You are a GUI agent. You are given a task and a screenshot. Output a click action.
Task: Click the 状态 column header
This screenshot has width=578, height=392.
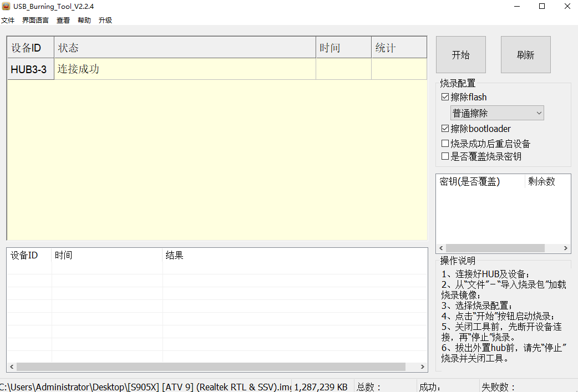click(x=185, y=48)
